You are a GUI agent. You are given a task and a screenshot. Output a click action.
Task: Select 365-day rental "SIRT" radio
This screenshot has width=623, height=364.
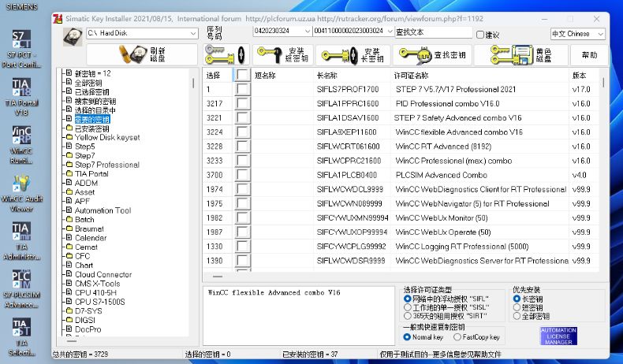click(407, 316)
